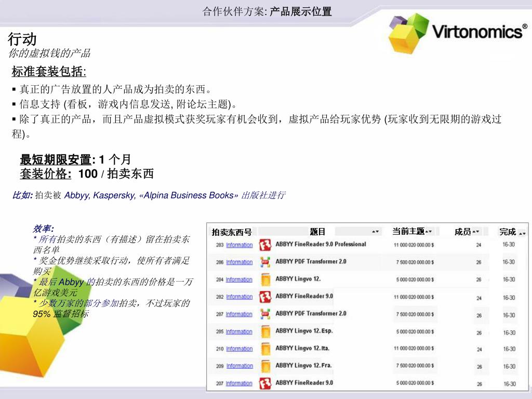Click the Abbyy, Kaspersky example line

(x=149, y=195)
